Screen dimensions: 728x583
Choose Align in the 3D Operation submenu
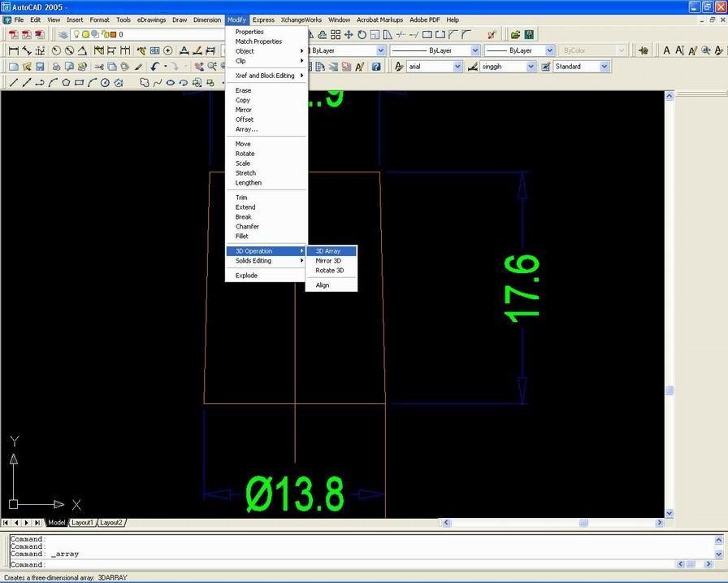(323, 285)
